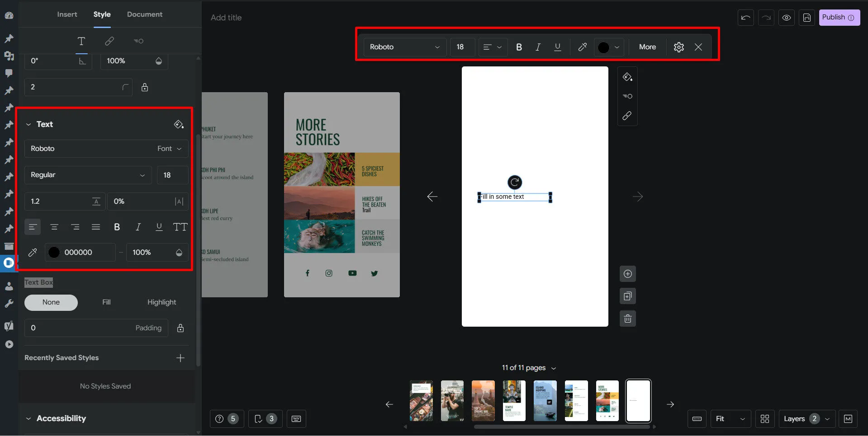Collapse the Text section chevron
Screen dimensions: 868x436
click(x=28, y=124)
